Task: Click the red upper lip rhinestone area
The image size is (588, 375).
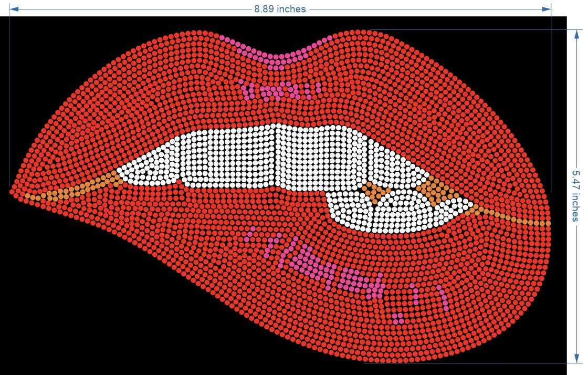Action: 157,95
